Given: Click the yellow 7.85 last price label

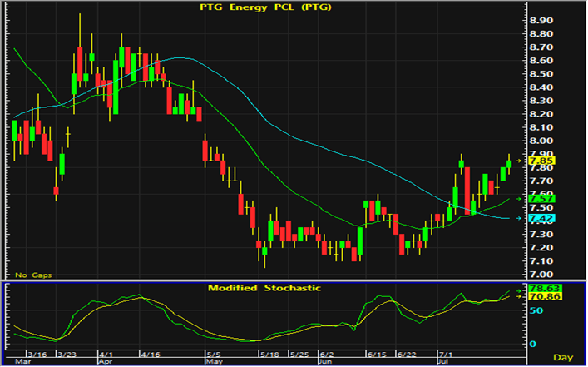Looking at the screenshot, I should [541, 161].
